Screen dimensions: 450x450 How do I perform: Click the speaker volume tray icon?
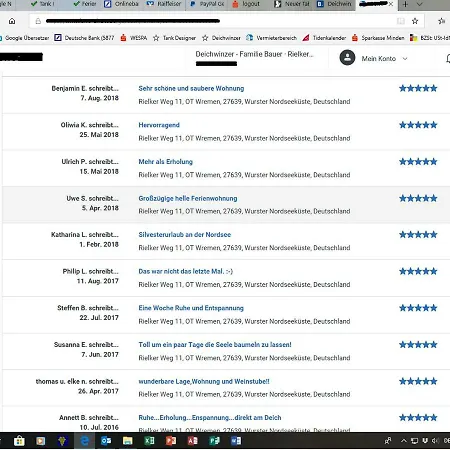(x=435, y=441)
